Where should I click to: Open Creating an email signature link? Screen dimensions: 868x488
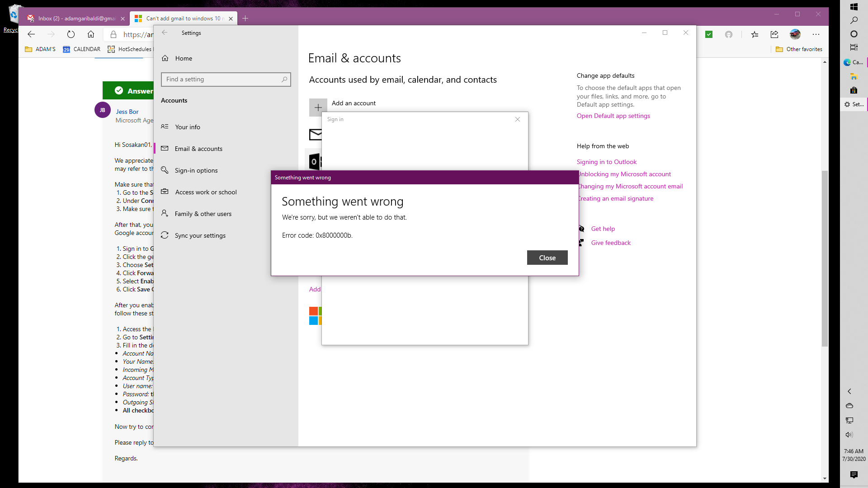pyautogui.click(x=616, y=198)
